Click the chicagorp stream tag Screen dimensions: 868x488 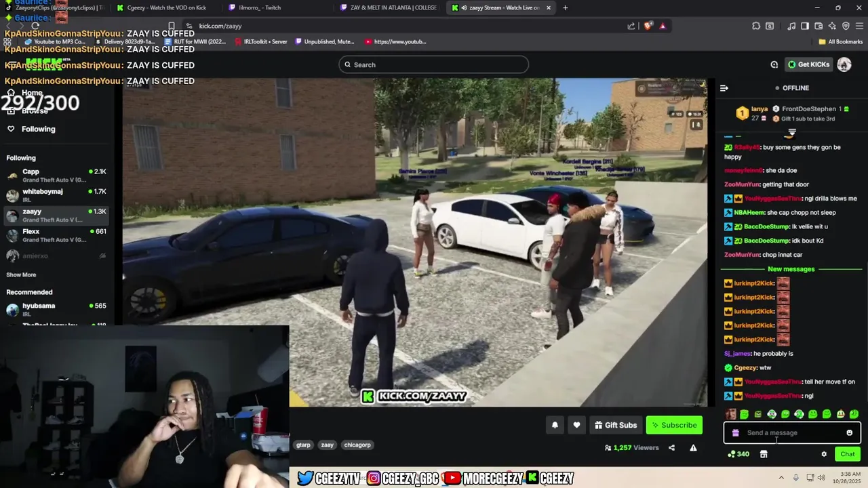(357, 445)
